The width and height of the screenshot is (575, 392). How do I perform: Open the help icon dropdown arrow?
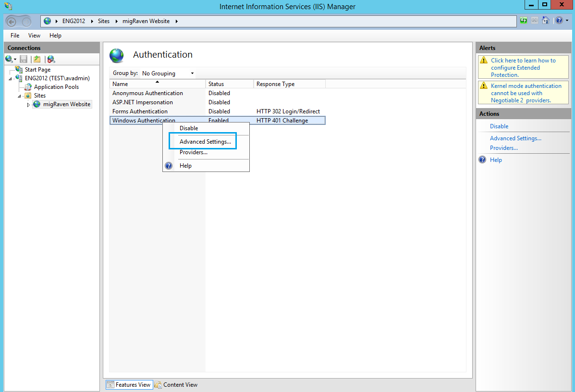coord(567,21)
